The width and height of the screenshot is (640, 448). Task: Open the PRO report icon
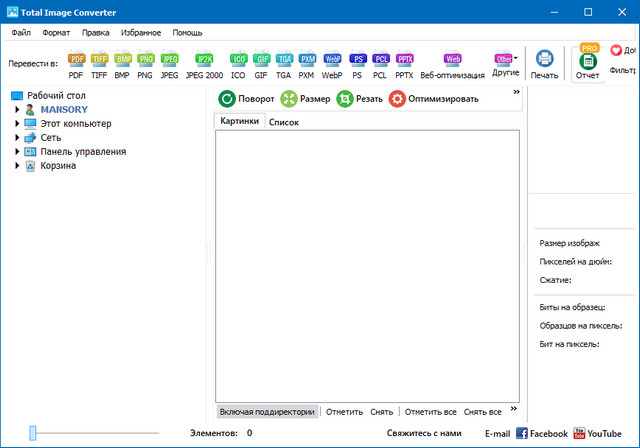coord(588,62)
